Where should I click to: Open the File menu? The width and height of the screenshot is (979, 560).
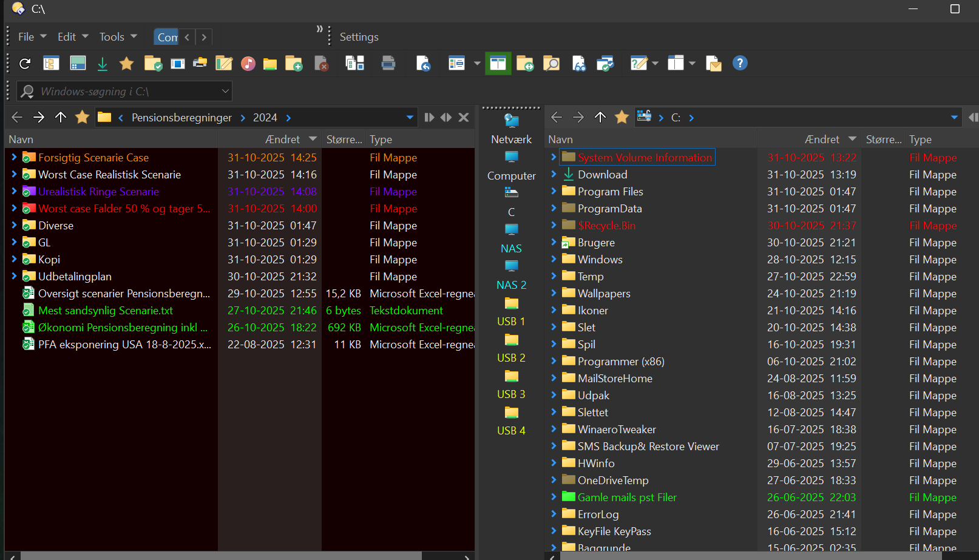[x=26, y=37]
